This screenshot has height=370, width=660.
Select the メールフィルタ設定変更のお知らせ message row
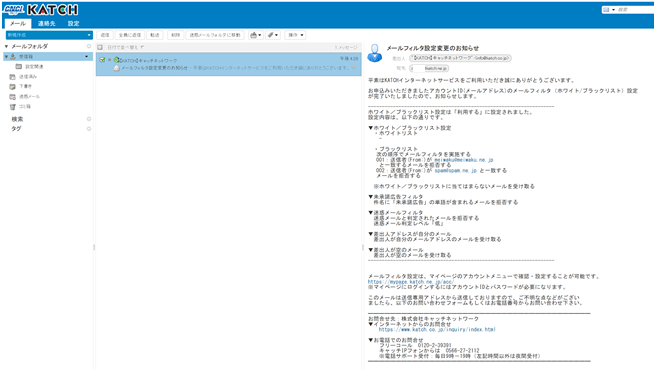(x=229, y=64)
